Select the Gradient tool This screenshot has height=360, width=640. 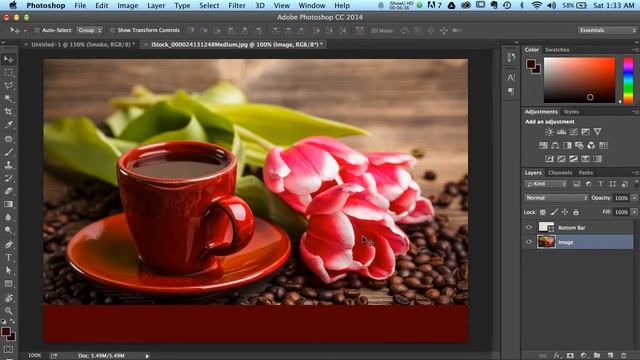pos(8,204)
